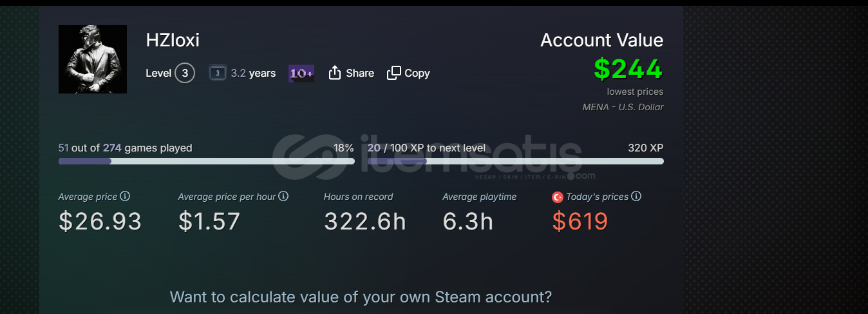Click the 3.2 years Steam badge icon

click(x=218, y=73)
